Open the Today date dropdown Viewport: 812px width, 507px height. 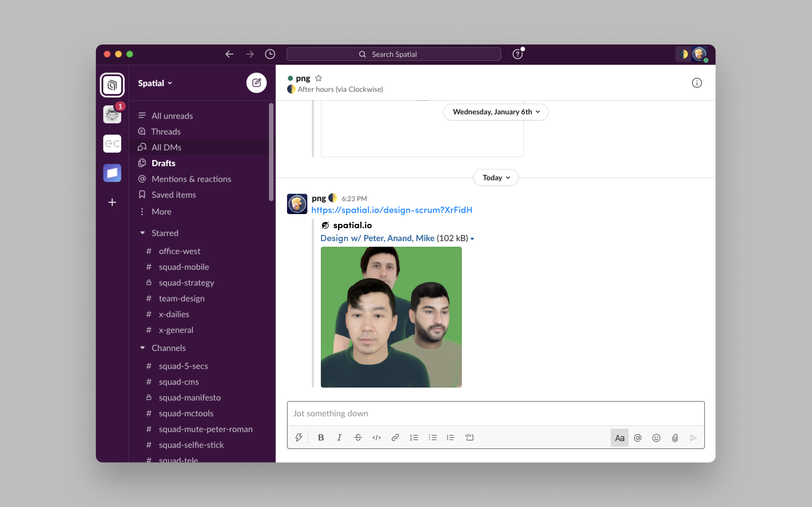[496, 177]
